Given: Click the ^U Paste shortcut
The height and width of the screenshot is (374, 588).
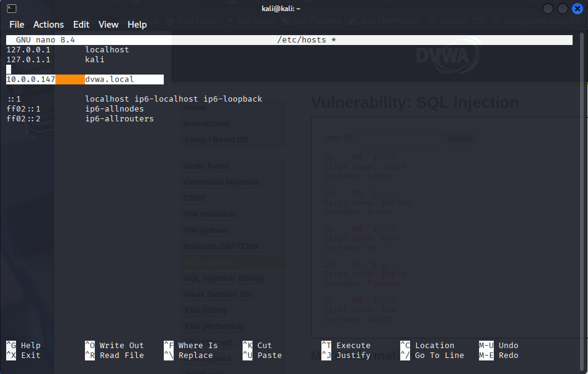Looking at the screenshot, I should [x=262, y=356].
